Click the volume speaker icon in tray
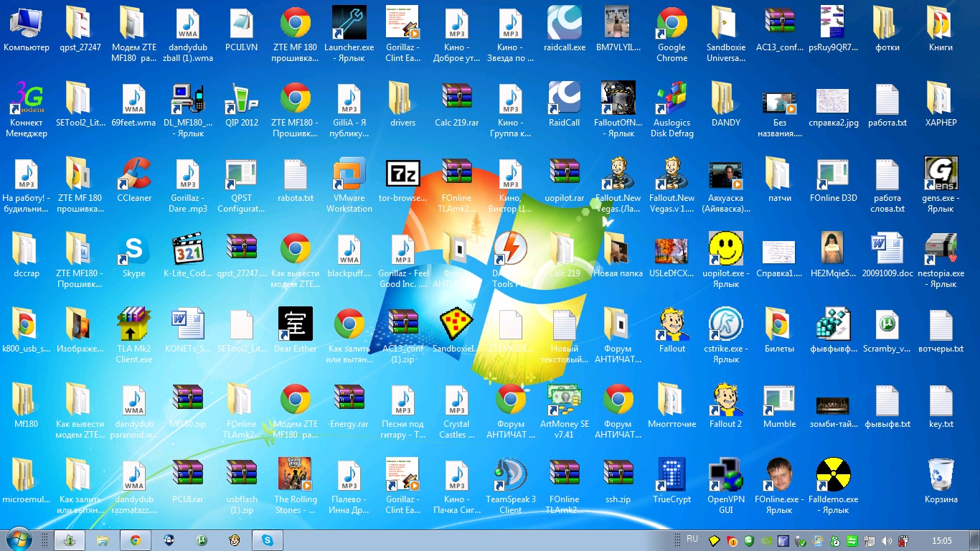Viewport: 980px width, 551px height. click(x=887, y=541)
